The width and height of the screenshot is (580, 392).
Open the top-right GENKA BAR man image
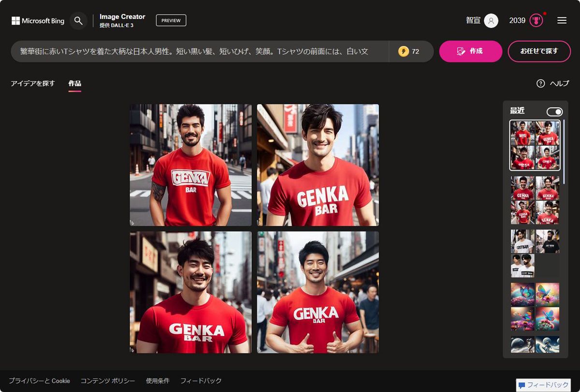[318, 165]
